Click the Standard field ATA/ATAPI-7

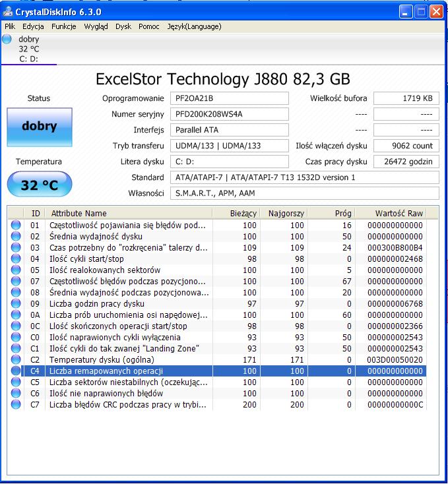(304, 177)
